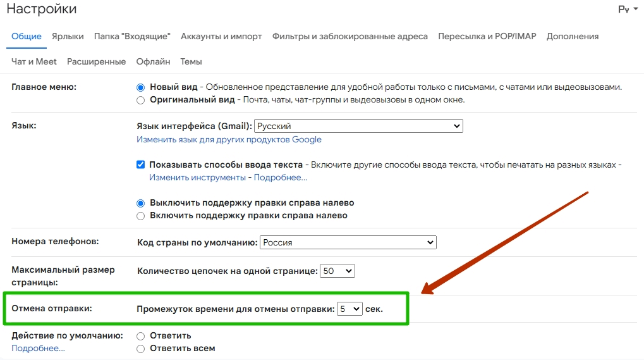The height and width of the screenshot is (360, 644).
Task: Open the chains-per-page dropdown showing 50
Action: tap(337, 271)
